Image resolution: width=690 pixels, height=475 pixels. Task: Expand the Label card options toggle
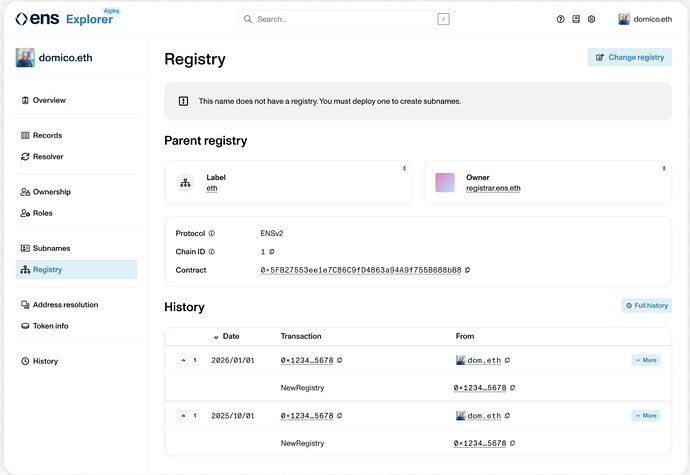click(404, 168)
